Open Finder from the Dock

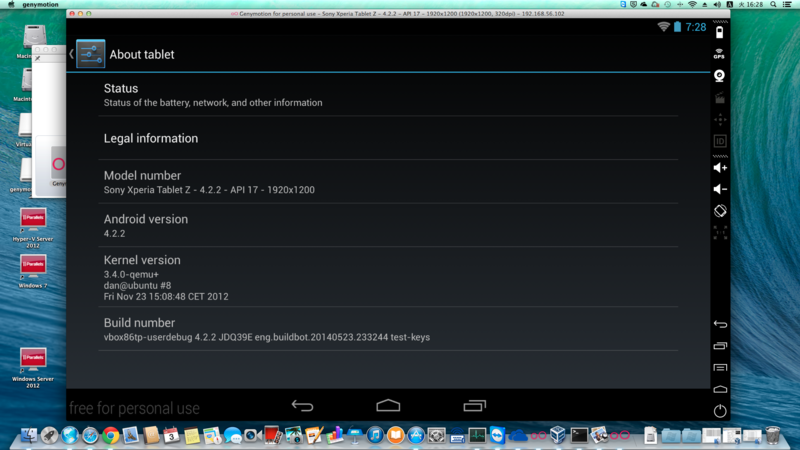[29, 435]
